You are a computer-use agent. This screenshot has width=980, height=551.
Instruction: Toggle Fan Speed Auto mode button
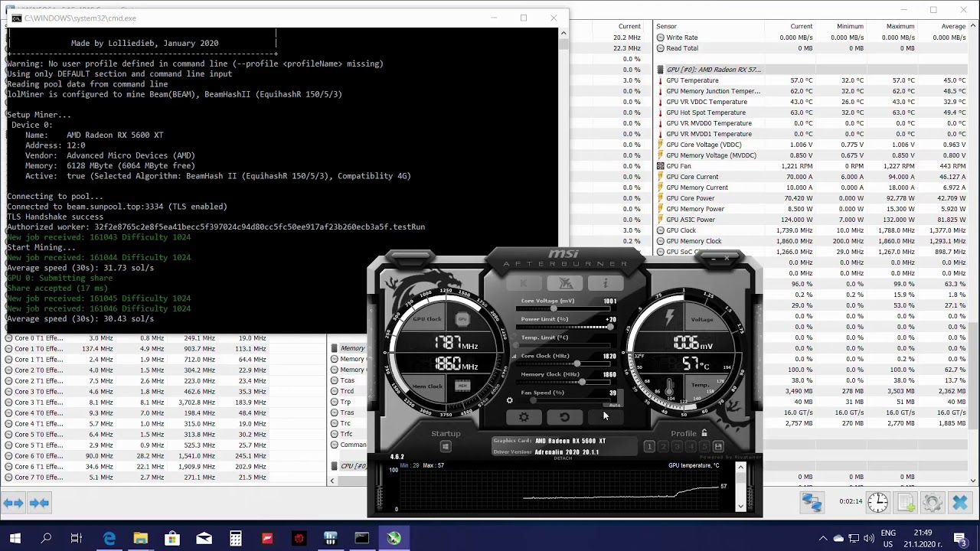pos(614,404)
